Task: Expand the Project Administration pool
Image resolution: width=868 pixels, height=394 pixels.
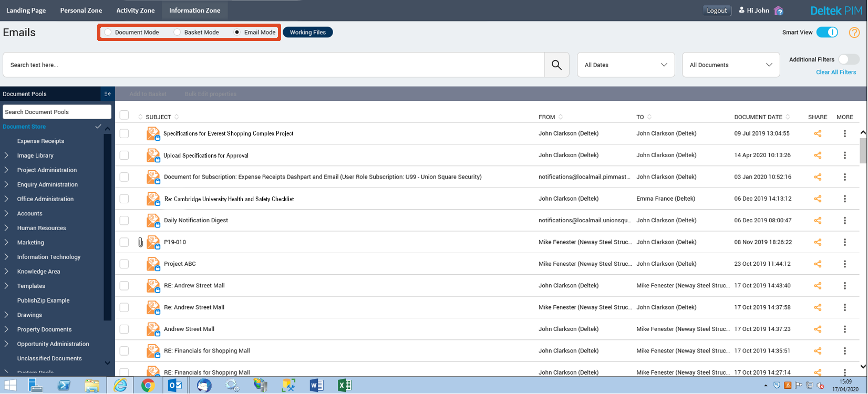Action: (6, 170)
